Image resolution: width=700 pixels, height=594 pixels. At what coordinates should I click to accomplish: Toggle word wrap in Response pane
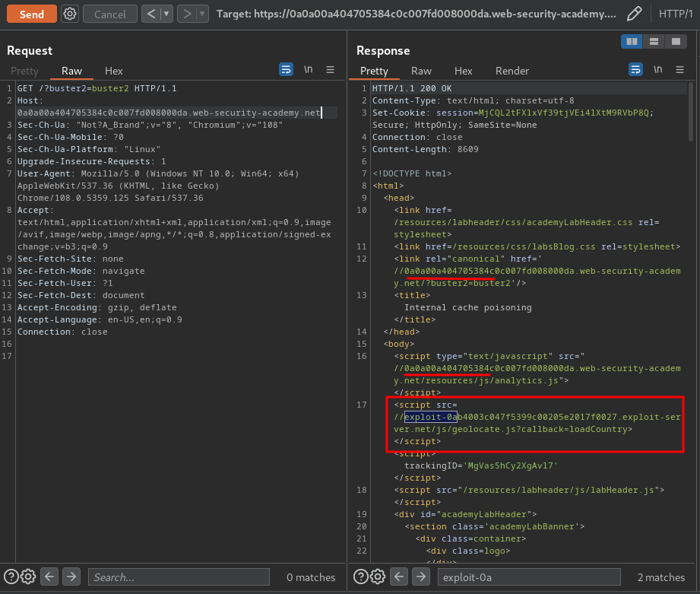coord(635,70)
